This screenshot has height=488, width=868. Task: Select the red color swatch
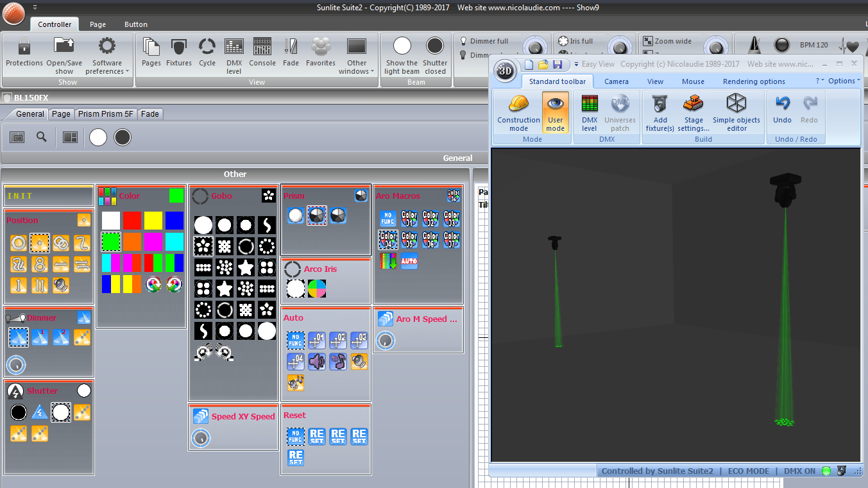132,221
